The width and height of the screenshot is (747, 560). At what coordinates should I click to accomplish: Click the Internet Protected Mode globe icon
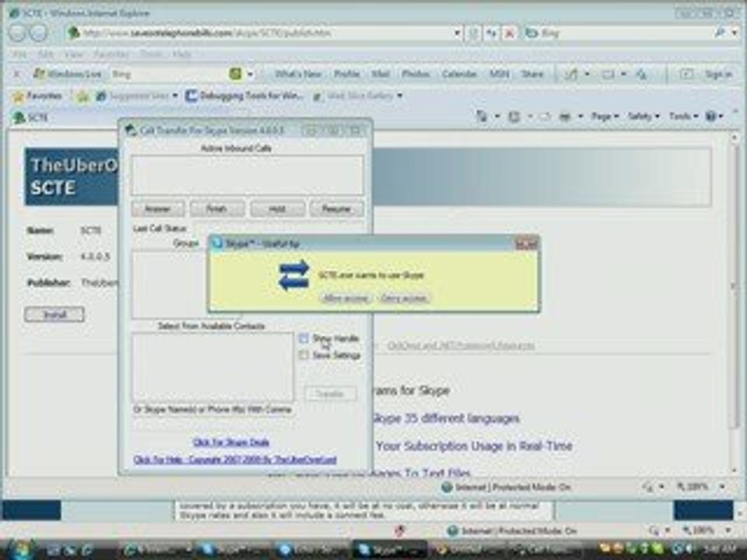[x=447, y=487]
